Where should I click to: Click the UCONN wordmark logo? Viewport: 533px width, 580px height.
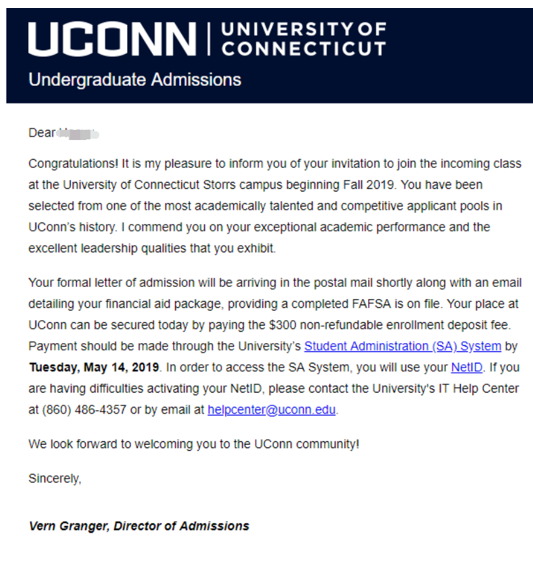click(112, 39)
